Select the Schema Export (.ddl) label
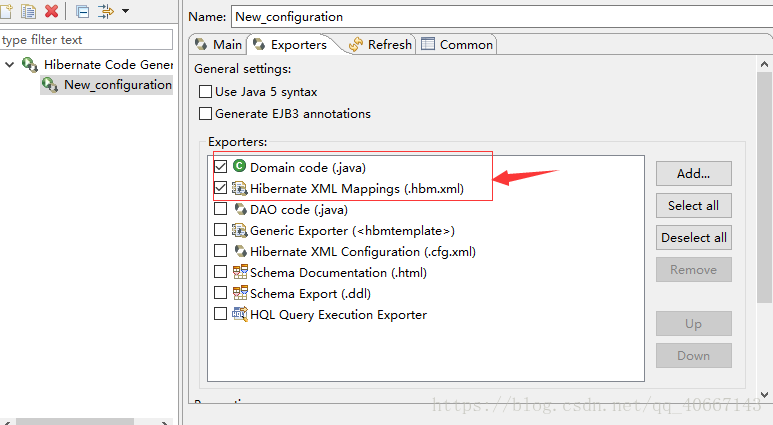The width and height of the screenshot is (773, 425). (x=310, y=294)
